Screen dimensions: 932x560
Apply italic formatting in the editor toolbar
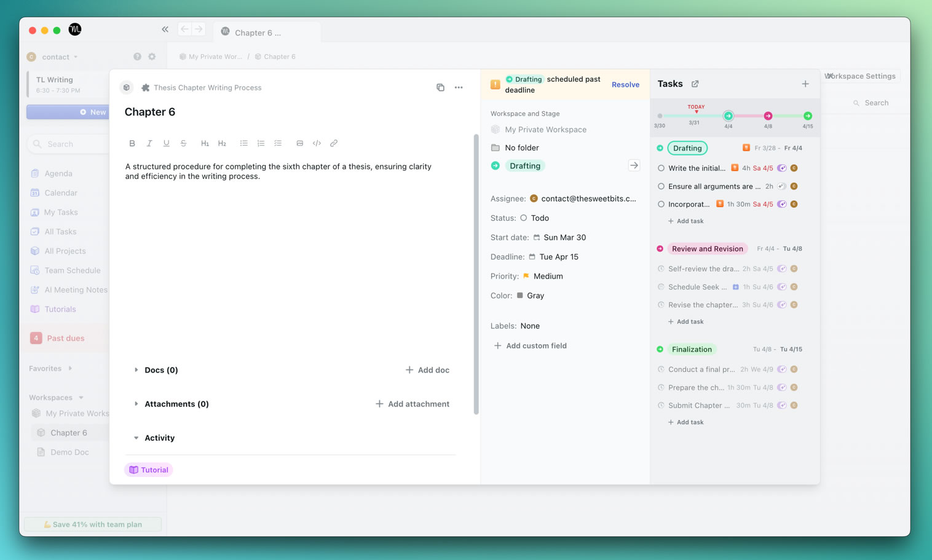click(x=149, y=143)
